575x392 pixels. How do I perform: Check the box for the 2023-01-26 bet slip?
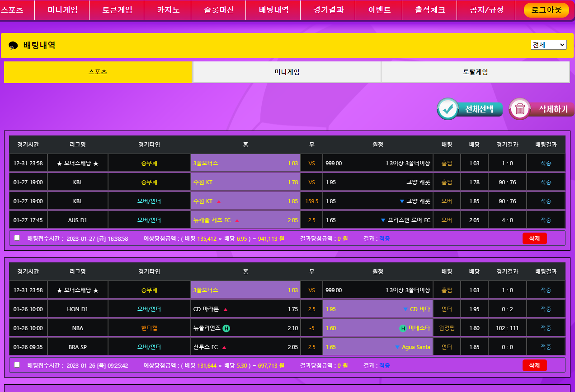[x=17, y=364]
